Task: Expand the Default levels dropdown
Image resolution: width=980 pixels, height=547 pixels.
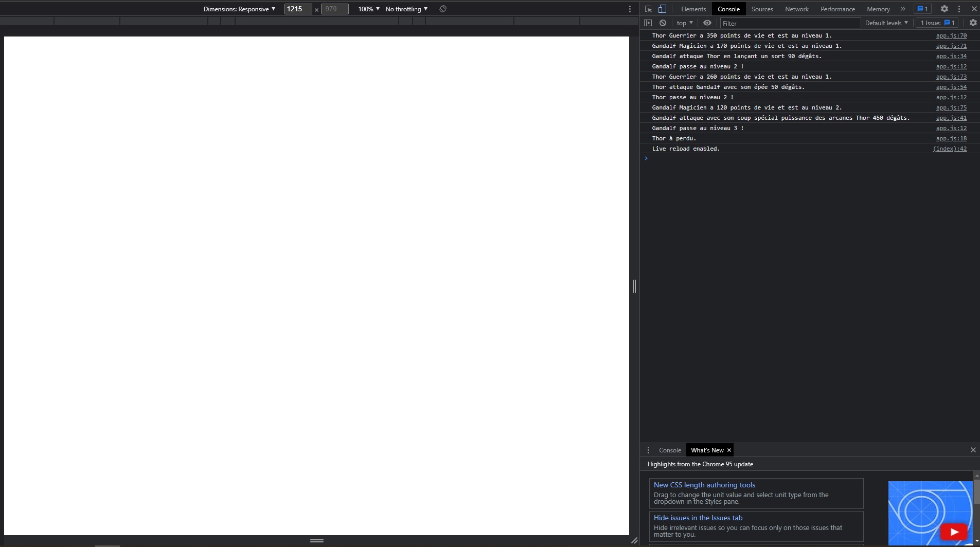Action: click(886, 23)
